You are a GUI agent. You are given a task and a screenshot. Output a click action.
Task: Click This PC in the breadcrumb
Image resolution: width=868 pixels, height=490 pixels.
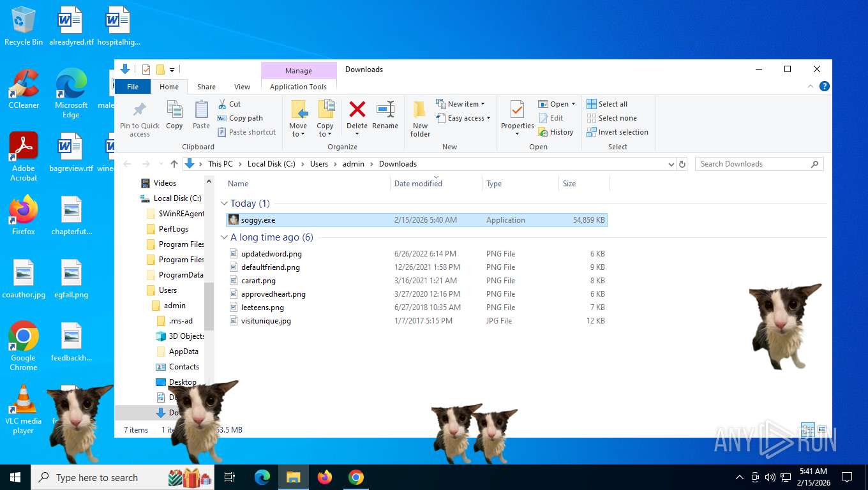(x=220, y=164)
